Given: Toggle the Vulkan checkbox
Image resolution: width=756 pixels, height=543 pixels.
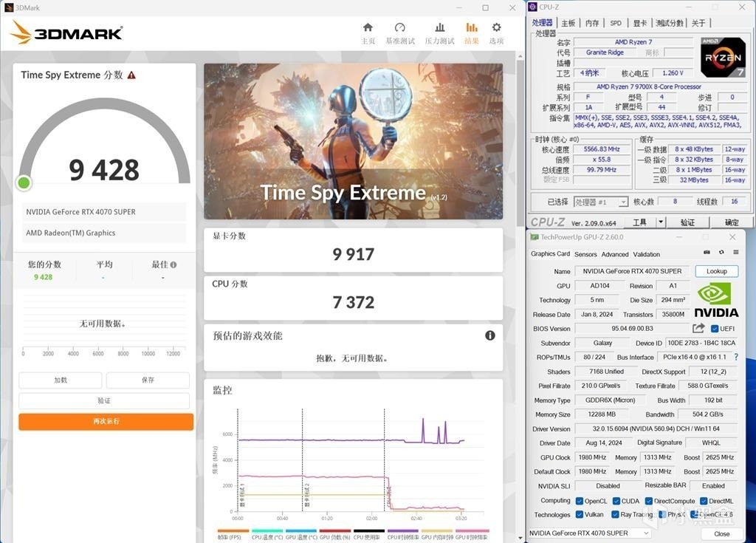Looking at the screenshot, I should coord(580,514).
